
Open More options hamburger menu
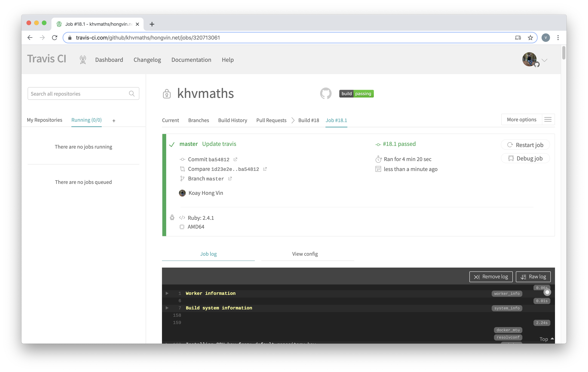548,119
